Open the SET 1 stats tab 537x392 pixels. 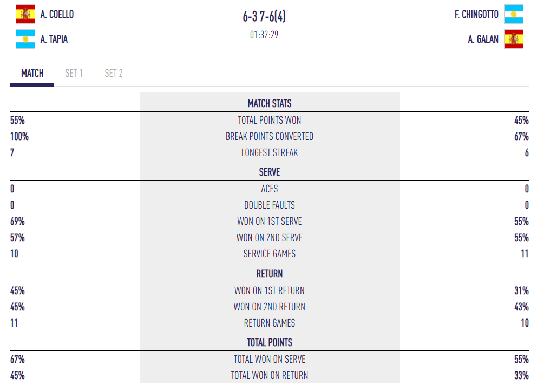tap(74, 73)
